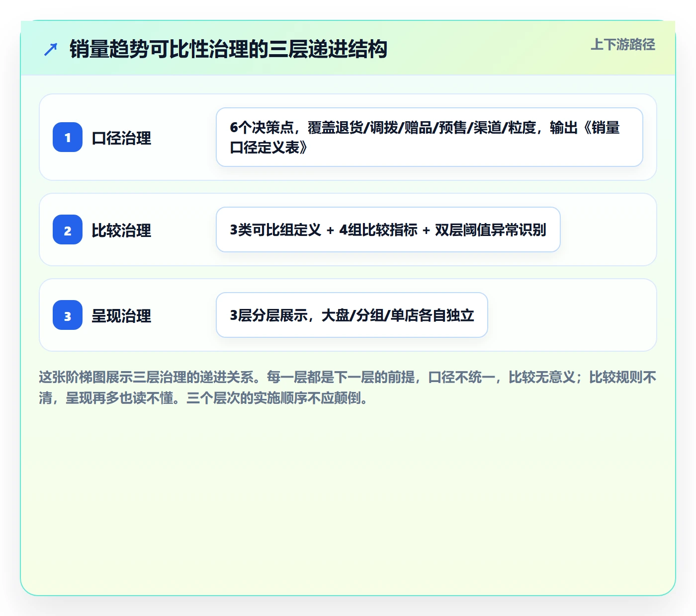Click the blue trend arrow icon in header
Viewport: 696px width, 616px height.
tap(51, 49)
